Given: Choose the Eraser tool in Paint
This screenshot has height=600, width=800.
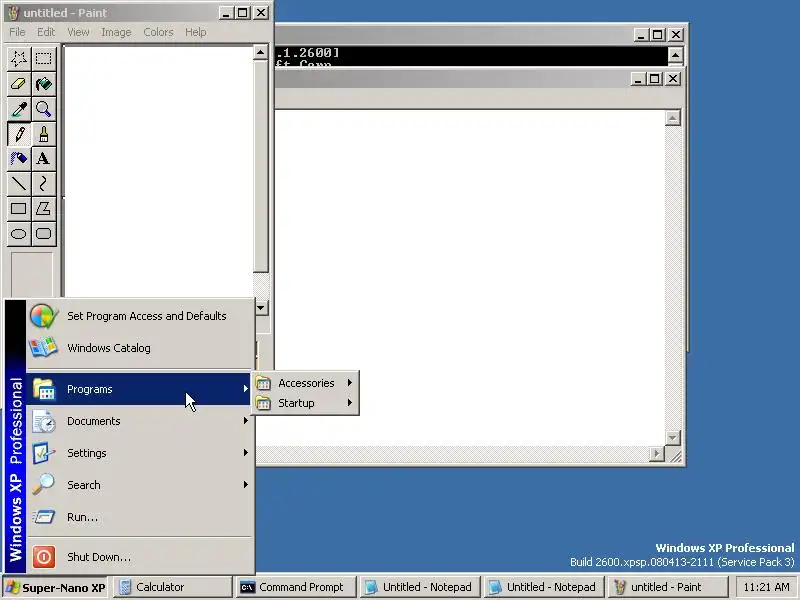Looking at the screenshot, I should (19, 84).
